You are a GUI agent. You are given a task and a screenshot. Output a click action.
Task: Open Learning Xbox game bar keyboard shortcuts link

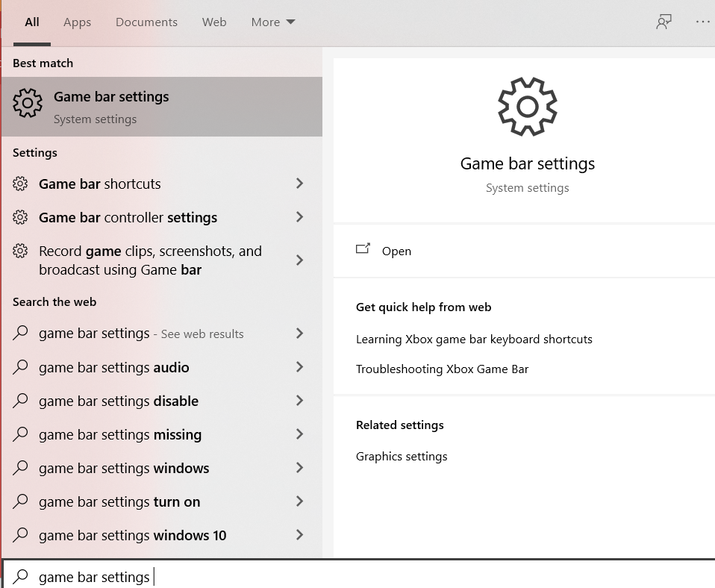click(474, 340)
